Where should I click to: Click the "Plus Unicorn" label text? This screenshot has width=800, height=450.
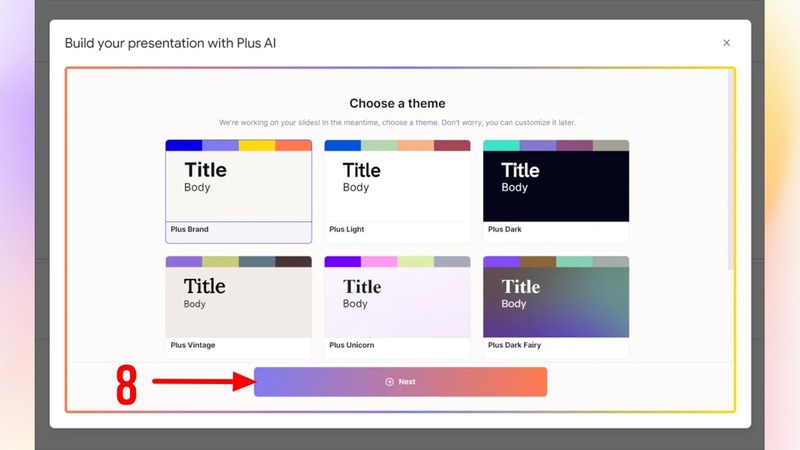352,345
